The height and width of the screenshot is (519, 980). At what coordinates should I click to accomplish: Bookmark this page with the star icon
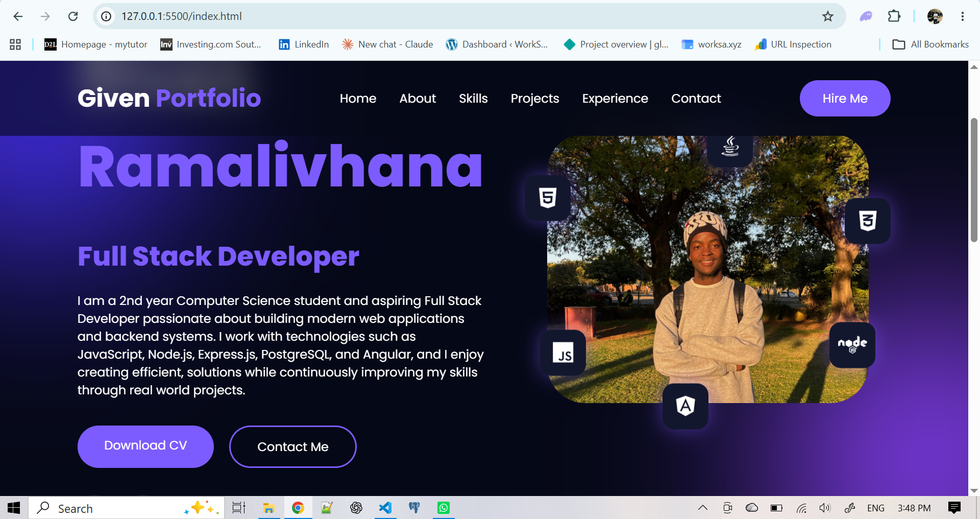pos(828,16)
